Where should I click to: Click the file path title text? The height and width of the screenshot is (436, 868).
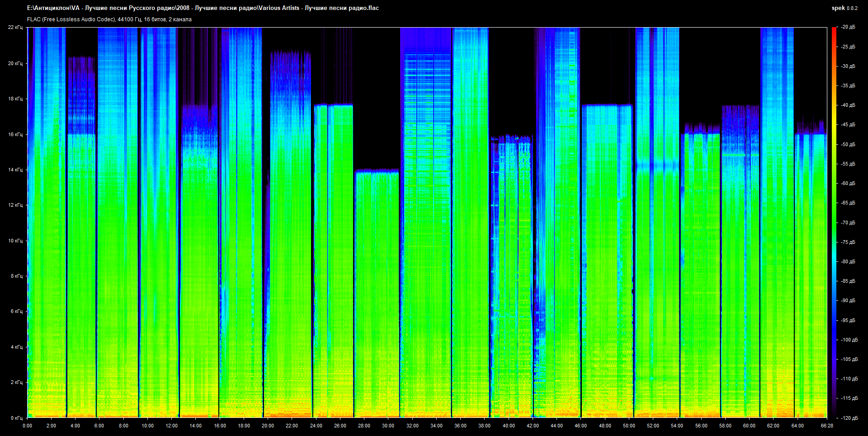(203, 8)
